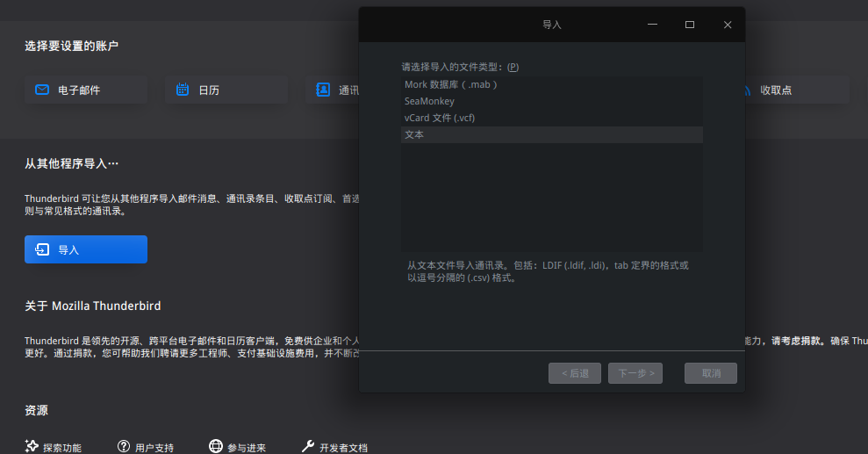Click the globe icon beside 参与进来
Image resolution: width=868 pixels, height=454 pixels.
[x=216, y=446]
